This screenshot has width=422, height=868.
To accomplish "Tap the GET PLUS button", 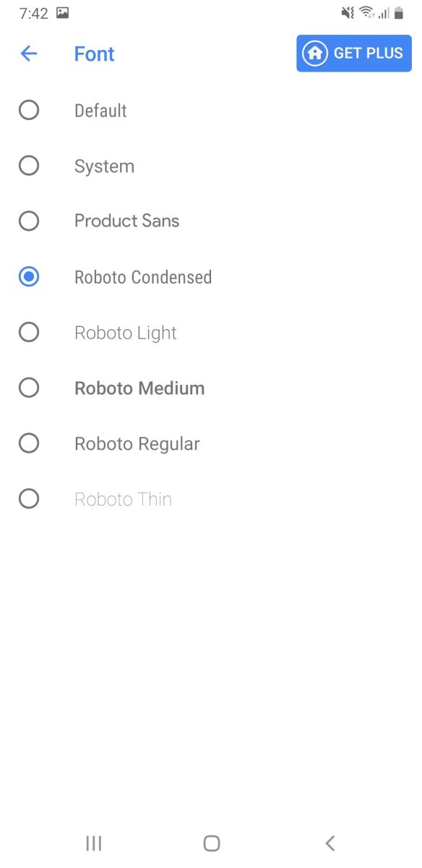I will [353, 54].
